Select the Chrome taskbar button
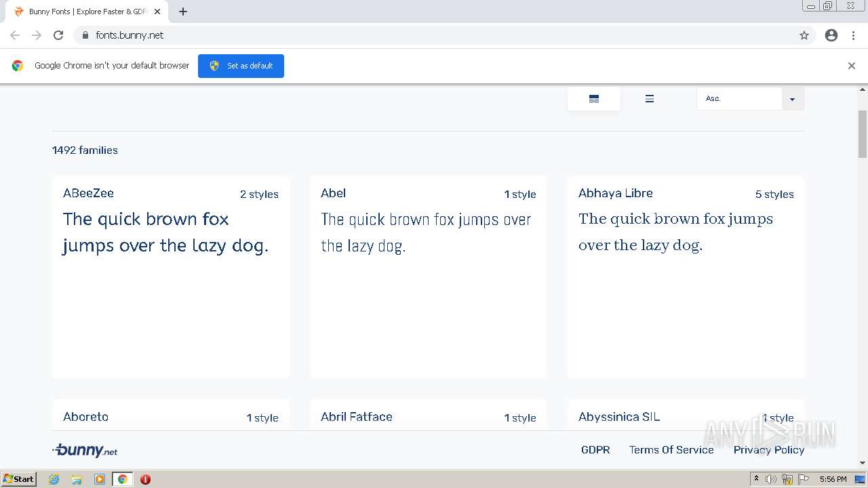 123,479
